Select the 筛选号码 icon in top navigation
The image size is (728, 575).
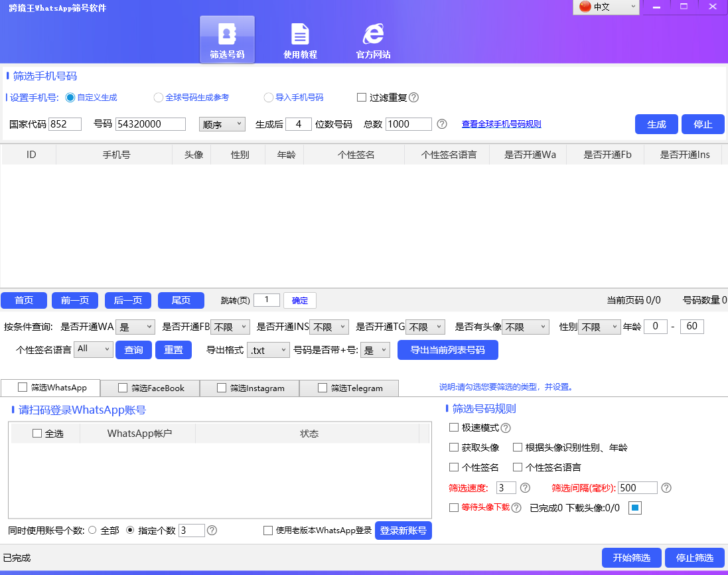[227, 39]
